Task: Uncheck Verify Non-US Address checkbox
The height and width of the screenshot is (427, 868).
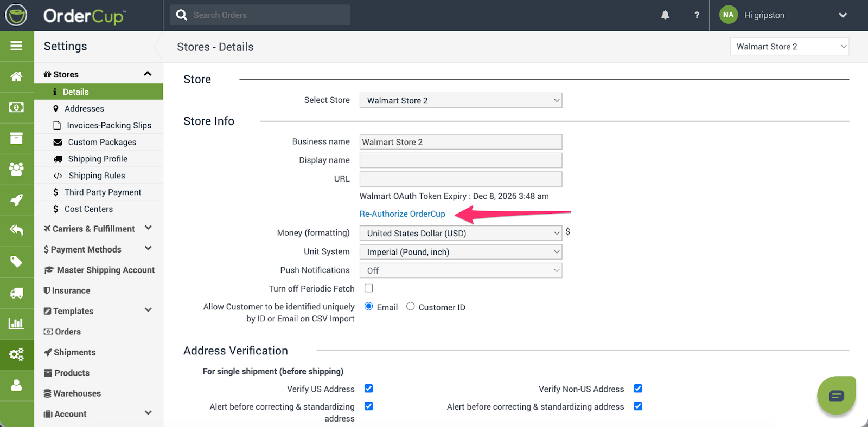Action: pos(638,389)
